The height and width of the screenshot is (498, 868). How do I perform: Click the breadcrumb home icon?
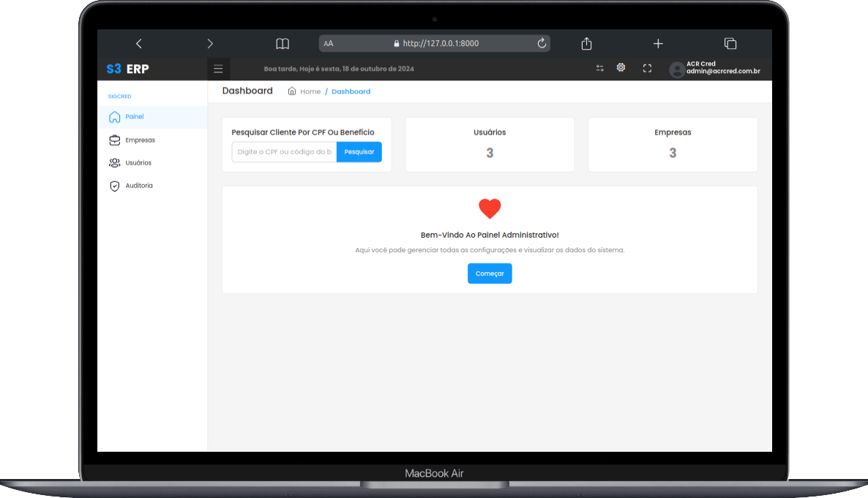coord(292,91)
